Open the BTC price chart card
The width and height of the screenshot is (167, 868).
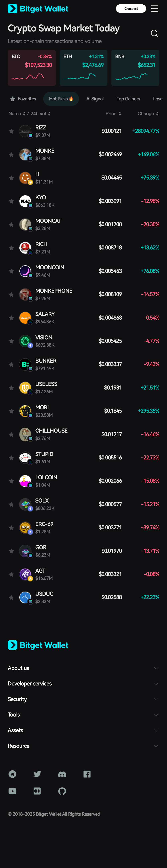pos(32,68)
